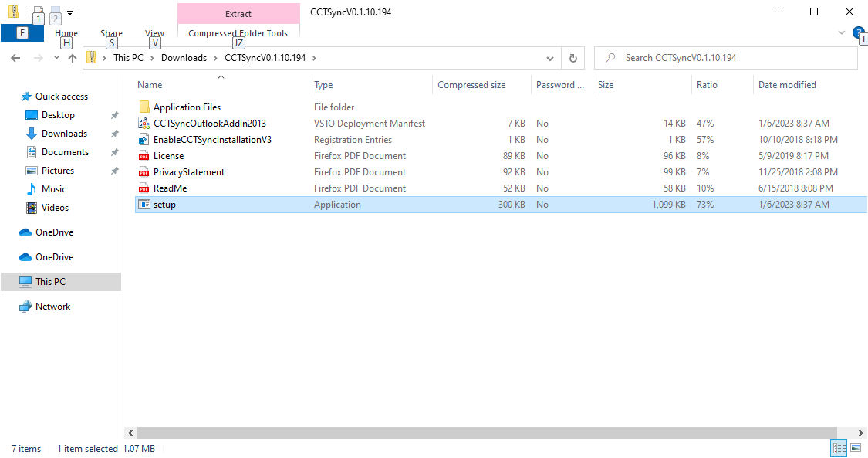
Task: Open the Compressed Folder Tools tab
Action: pos(238,33)
